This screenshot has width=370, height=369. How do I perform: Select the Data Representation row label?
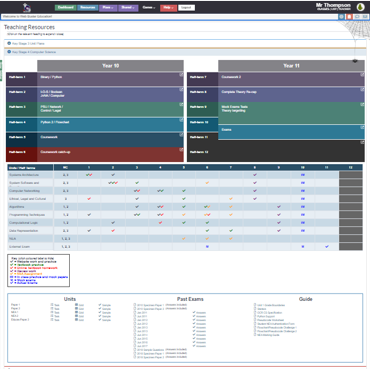click(24, 231)
